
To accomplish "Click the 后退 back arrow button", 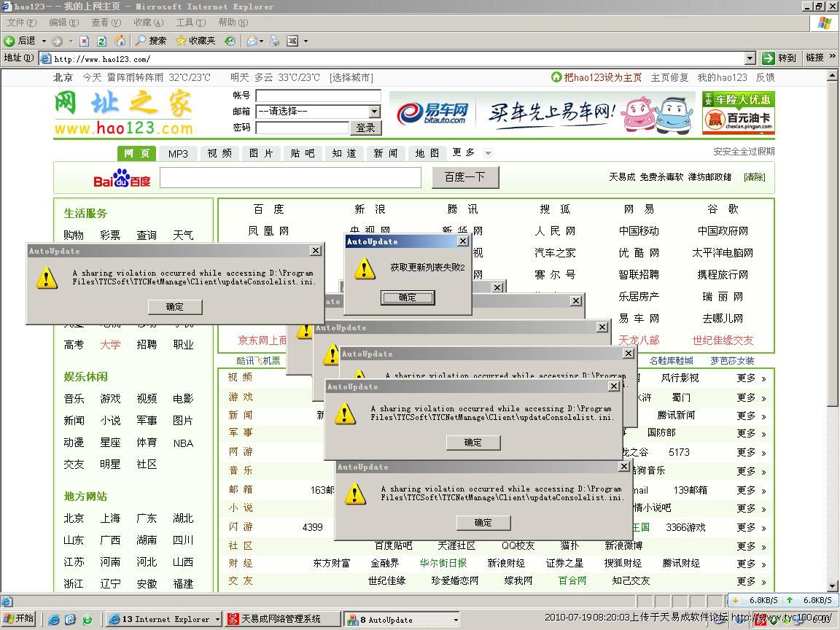I will [20, 41].
